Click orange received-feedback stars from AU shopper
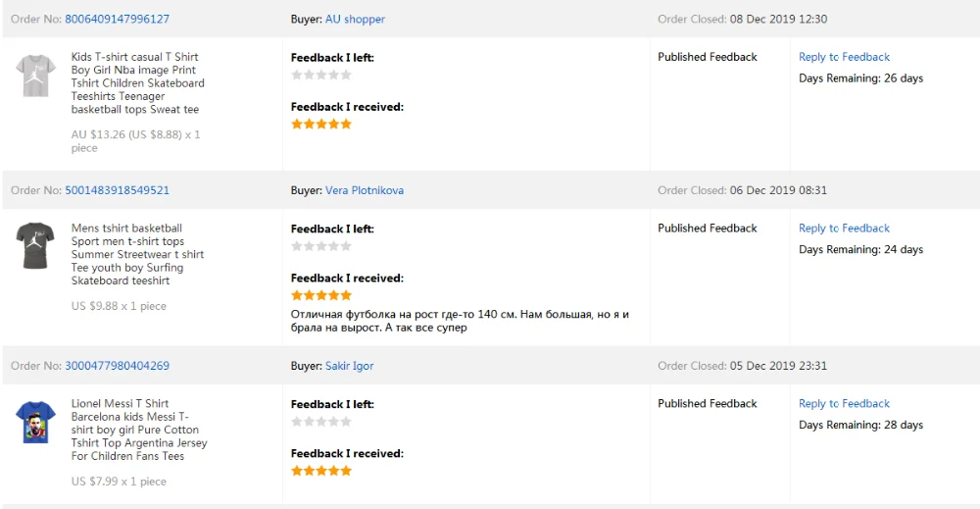This screenshot has width=980, height=509. coord(321,125)
